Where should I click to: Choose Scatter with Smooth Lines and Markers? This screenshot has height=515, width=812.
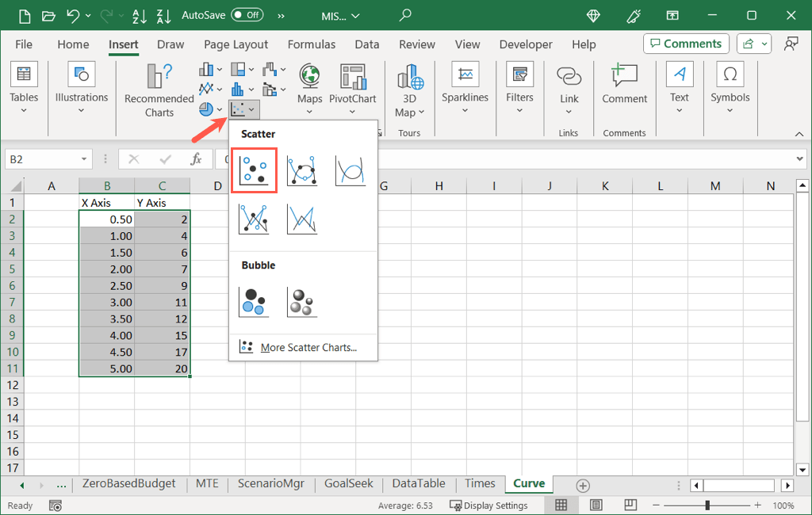[x=302, y=170]
